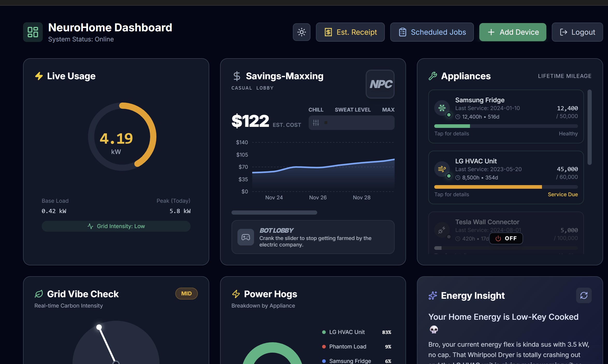Click the Bot Lobby gamepad icon
Viewport: 608px width, 364px height.
245,237
